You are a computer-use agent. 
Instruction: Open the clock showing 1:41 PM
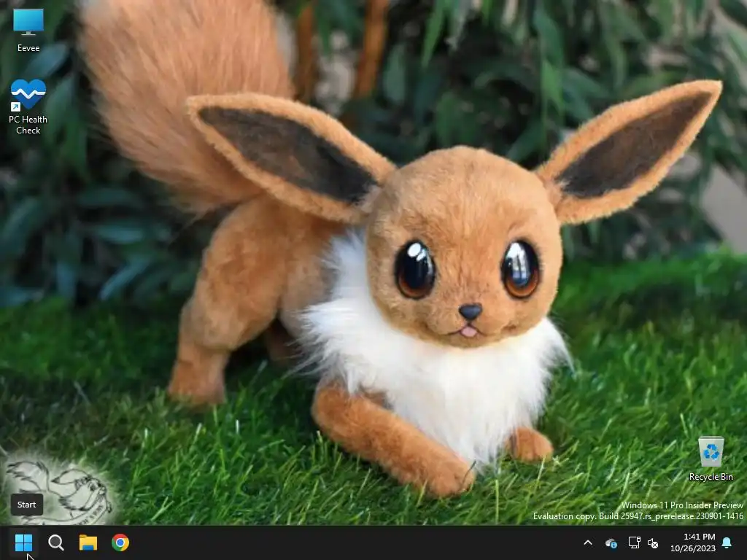[693, 542]
